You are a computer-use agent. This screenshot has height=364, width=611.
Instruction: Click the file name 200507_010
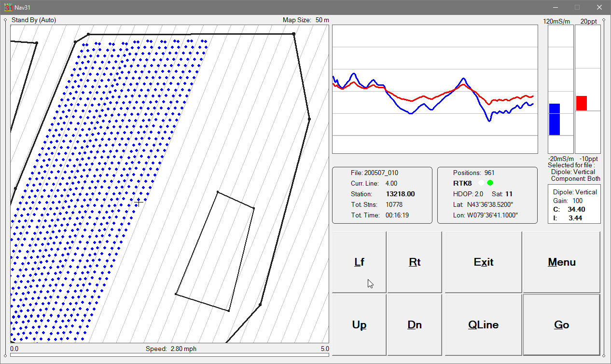point(381,173)
